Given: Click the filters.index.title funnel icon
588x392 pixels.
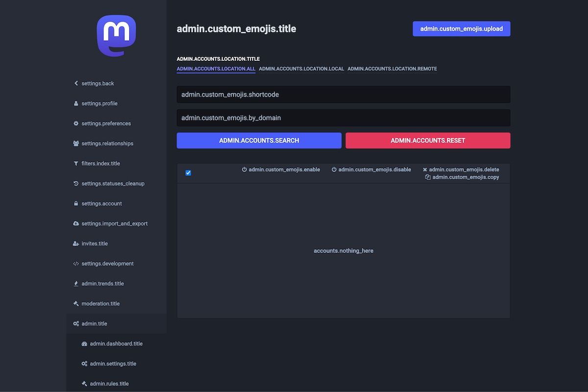Looking at the screenshot, I should 76,164.
